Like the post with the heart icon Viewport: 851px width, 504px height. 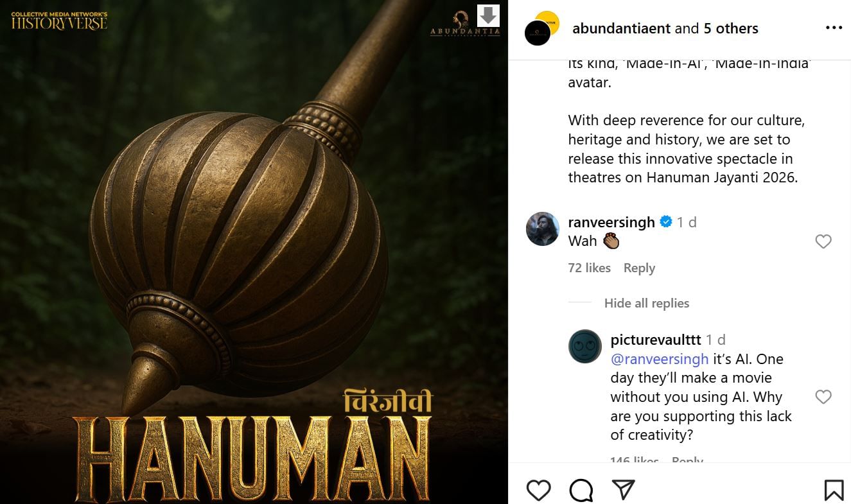538,490
